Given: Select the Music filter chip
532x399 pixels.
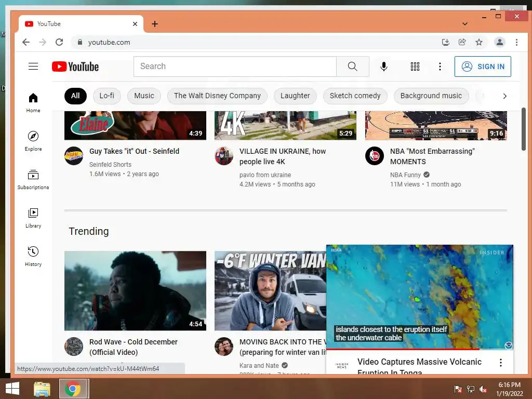Looking at the screenshot, I should tap(144, 96).
